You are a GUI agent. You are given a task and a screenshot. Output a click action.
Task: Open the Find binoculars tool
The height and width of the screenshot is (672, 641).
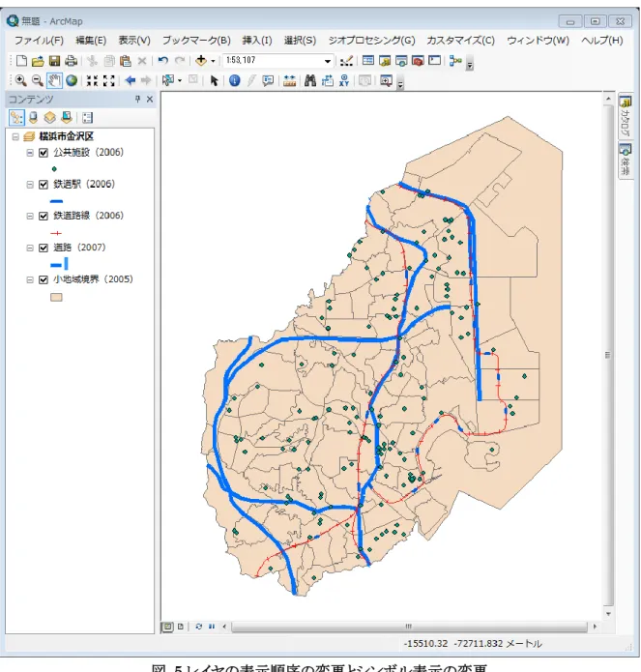click(x=309, y=80)
